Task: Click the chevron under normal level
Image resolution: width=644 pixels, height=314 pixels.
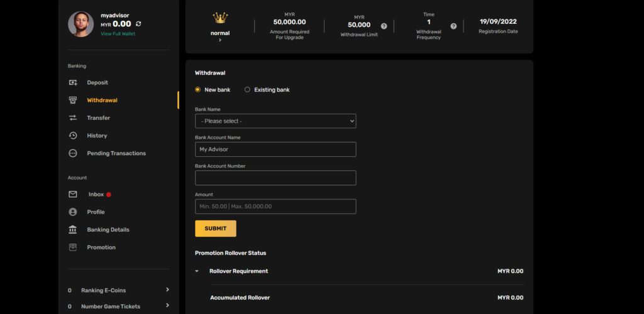Action: click(220, 40)
